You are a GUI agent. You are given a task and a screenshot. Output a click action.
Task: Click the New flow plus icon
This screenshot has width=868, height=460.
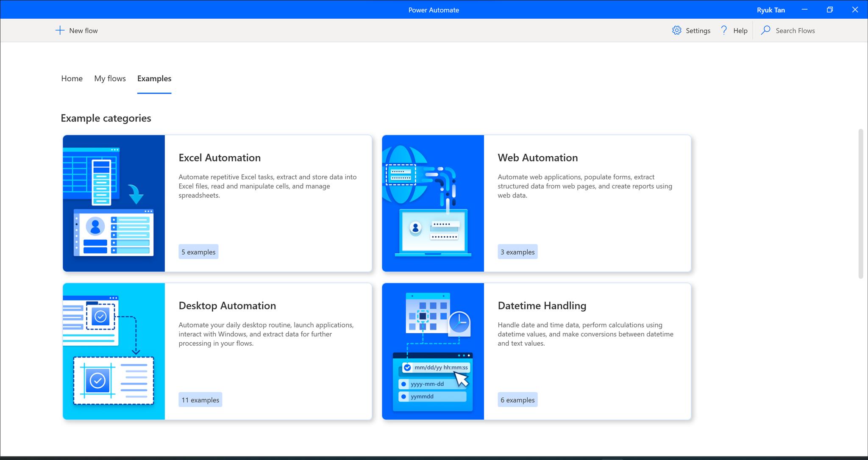60,30
